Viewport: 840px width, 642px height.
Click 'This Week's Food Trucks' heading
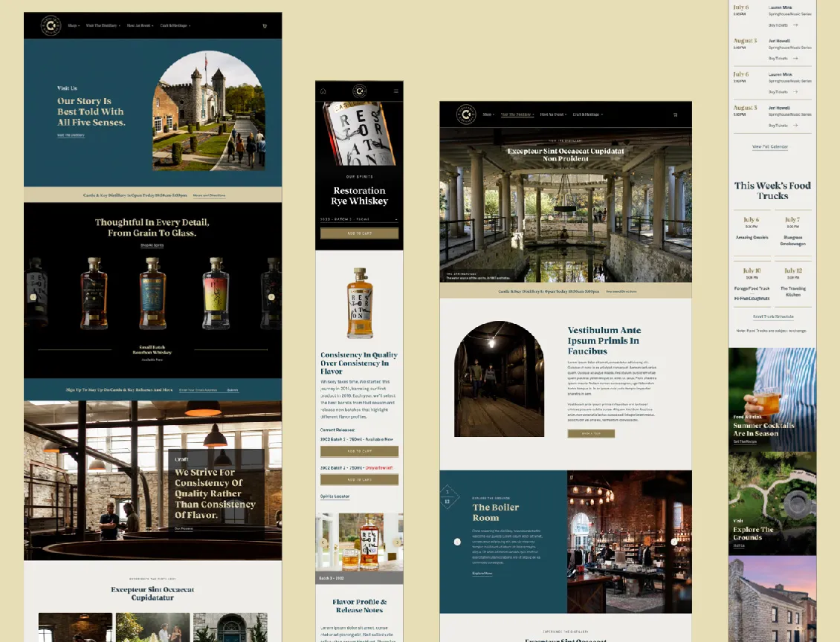pos(772,191)
